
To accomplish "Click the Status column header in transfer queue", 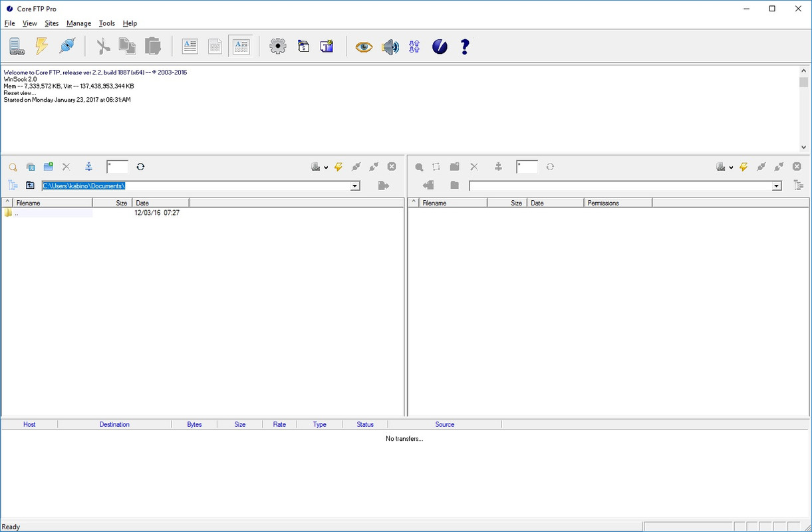I will point(365,424).
